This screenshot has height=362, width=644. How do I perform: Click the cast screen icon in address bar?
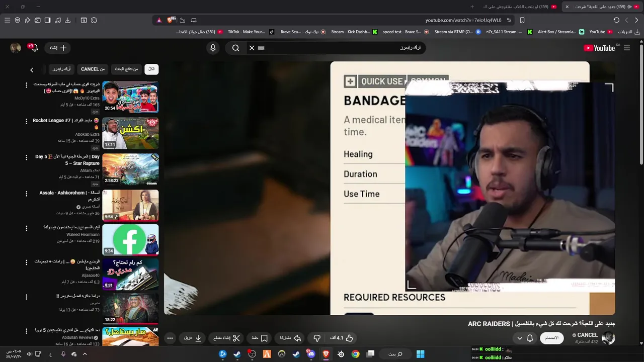(x=194, y=20)
